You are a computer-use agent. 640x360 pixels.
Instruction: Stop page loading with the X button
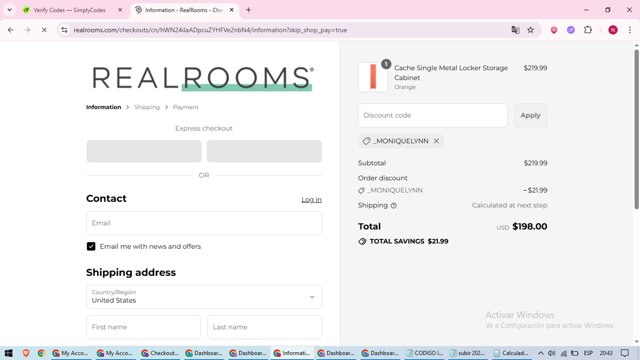click(44, 30)
